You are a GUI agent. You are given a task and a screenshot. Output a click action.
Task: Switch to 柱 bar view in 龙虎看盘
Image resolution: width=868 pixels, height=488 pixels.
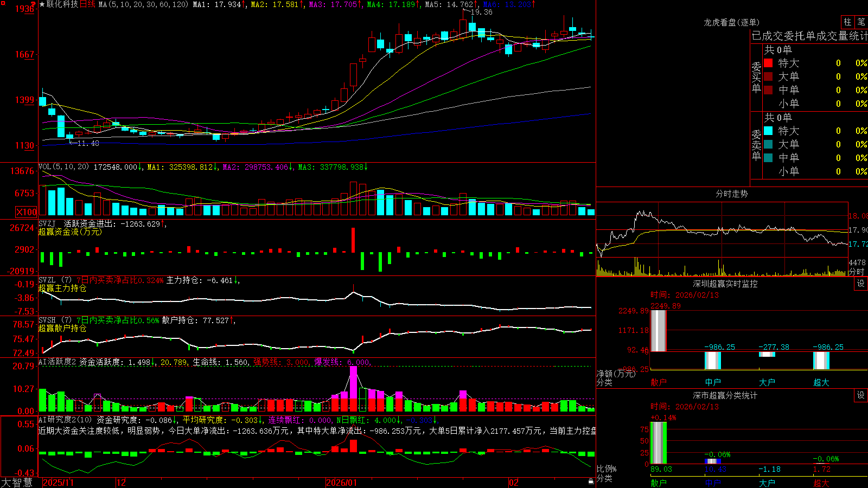point(847,22)
